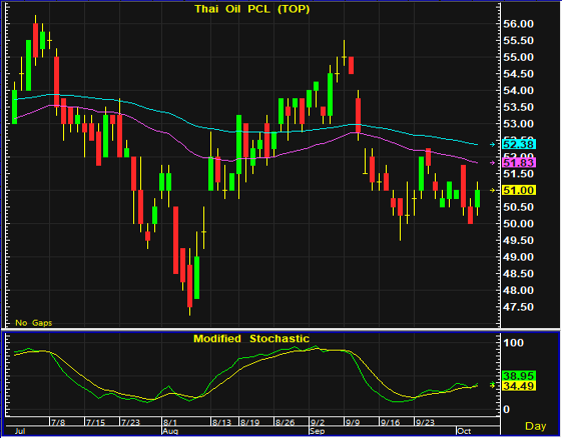The height and width of the screenshot is (438, 562).
Task: Click the 8/13 date marker
Action: tap(222, 422)
